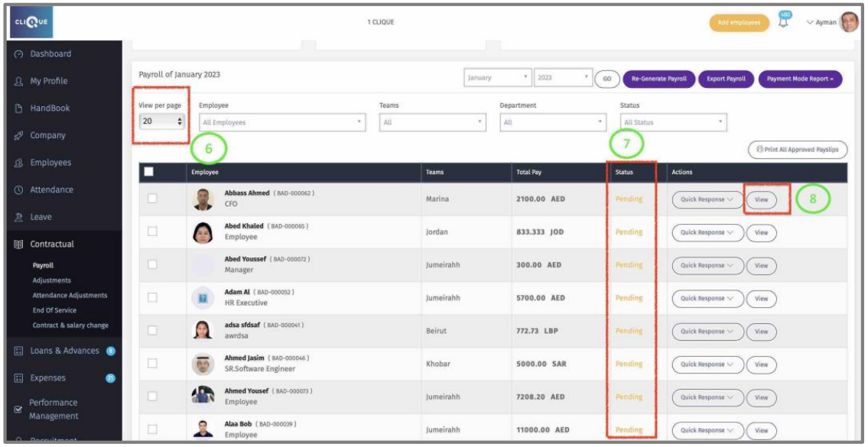The image size is (868, 447).
Task: Open the Adjustments submenu item
Action: point(53,280)
